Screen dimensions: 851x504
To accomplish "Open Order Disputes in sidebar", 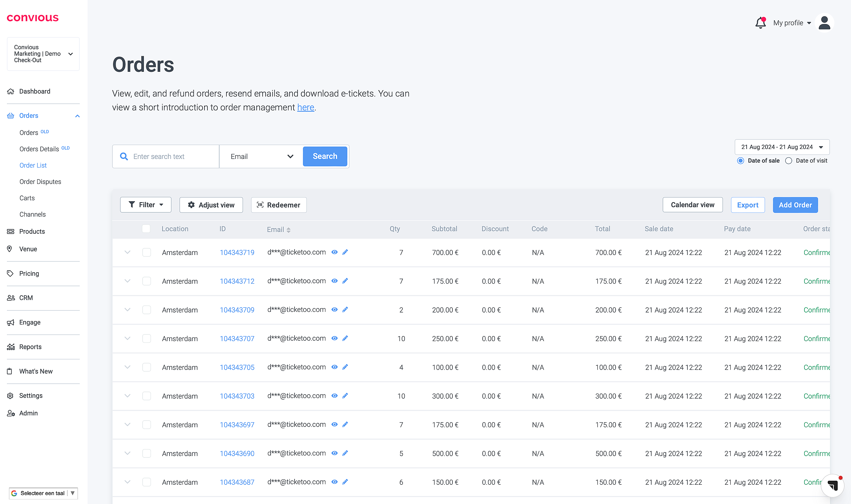I will tap(40, 182).
